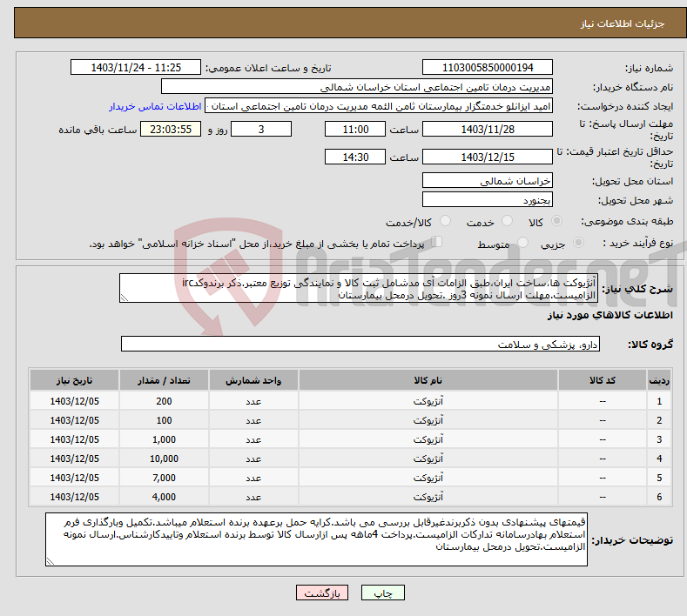Click the چاپ print button
The image size is (687, 616).
383,593
